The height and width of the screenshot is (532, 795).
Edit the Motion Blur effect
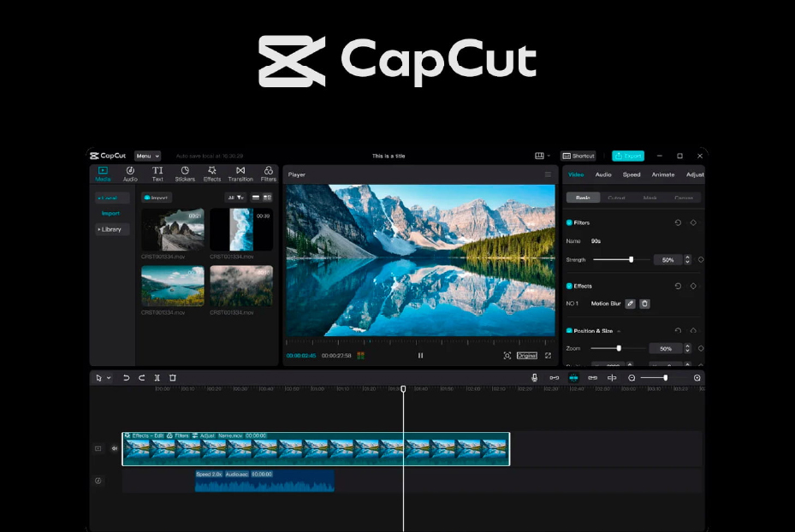(630, 304)
